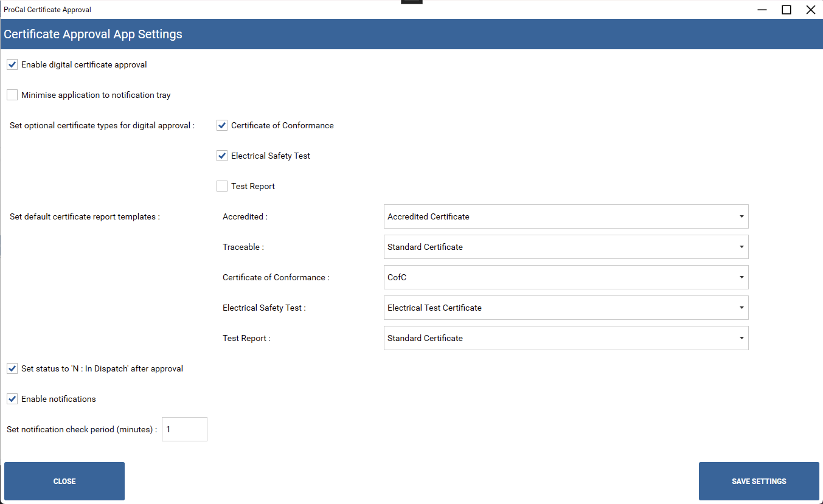The image size is (823, 504).
Task: Click the 'Certificate Approval App Settings' heading
Action: 93,34
